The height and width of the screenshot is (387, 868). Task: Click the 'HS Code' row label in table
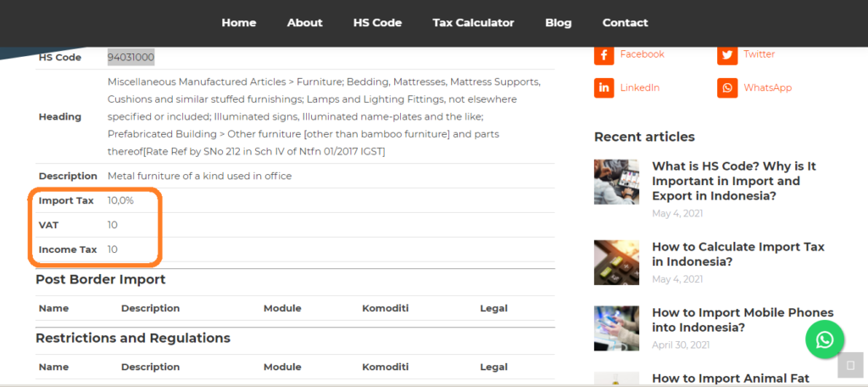tap(60, 58)
